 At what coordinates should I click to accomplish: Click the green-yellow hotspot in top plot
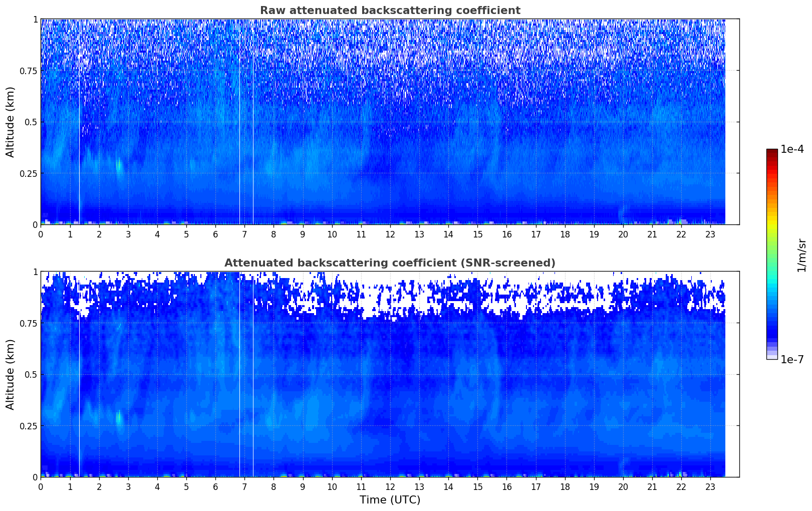click(x=119, y=165)
